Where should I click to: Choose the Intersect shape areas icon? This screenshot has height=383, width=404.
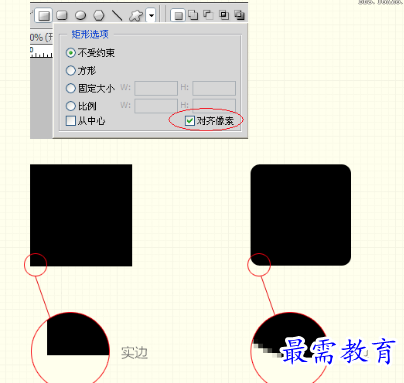click(x=224, y=15)
